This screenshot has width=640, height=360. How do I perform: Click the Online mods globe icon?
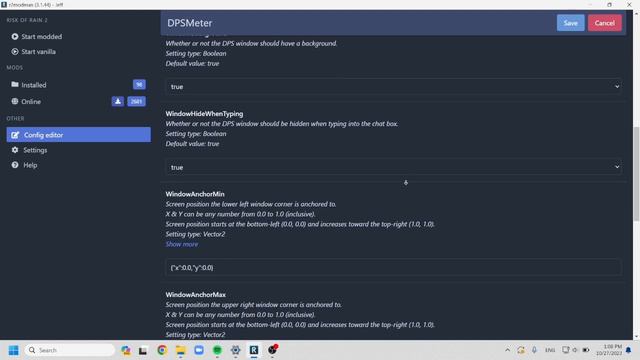(15, 101)
